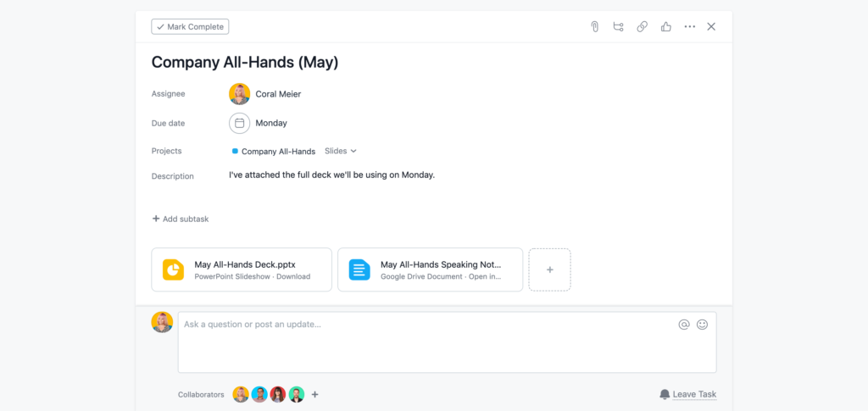Viewport: 868px width, 411px height.
Task: Click the Due date field label
Action: click(169, 124)
